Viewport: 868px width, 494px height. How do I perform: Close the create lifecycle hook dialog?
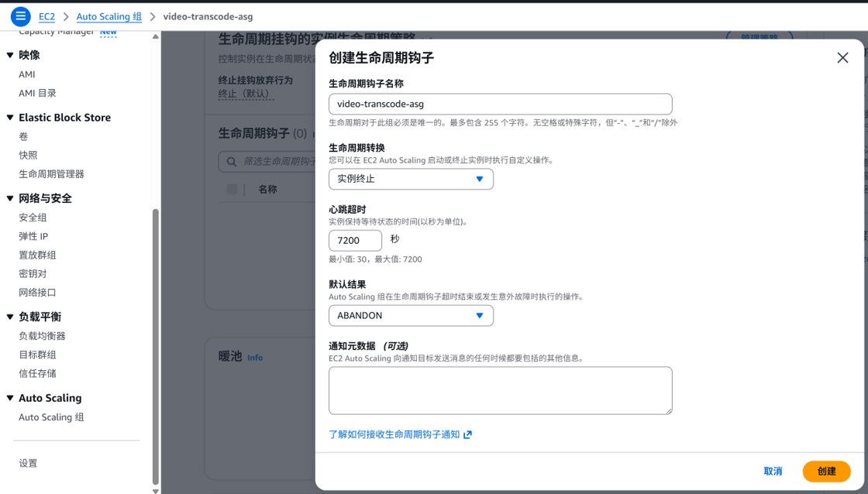click(x=842, y=57)
